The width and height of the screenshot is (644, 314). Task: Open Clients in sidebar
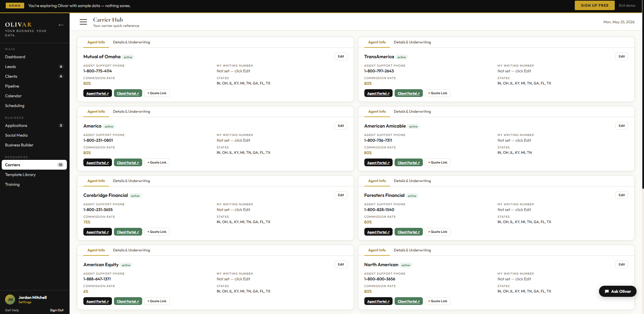click(34, 76)
